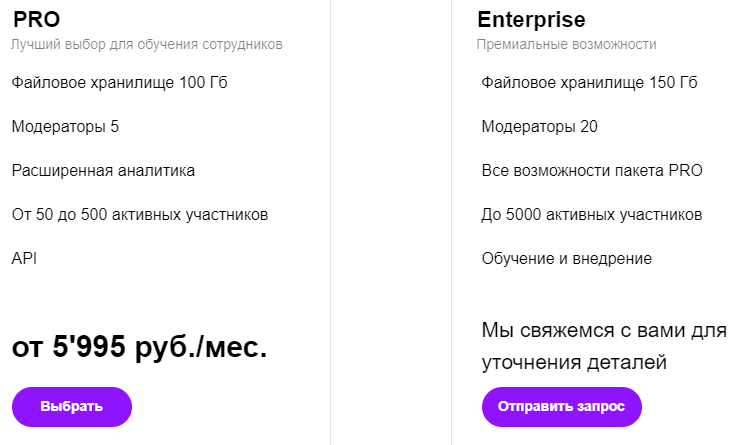Click the Расширенная аналитика feature text
736x445 pixels.
(x=103, y=170)
